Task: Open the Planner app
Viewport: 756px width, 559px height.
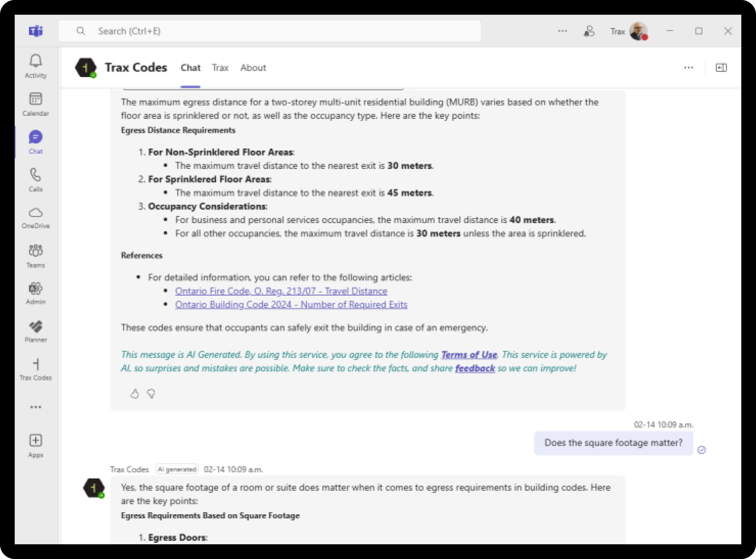Action: (35, 331)
